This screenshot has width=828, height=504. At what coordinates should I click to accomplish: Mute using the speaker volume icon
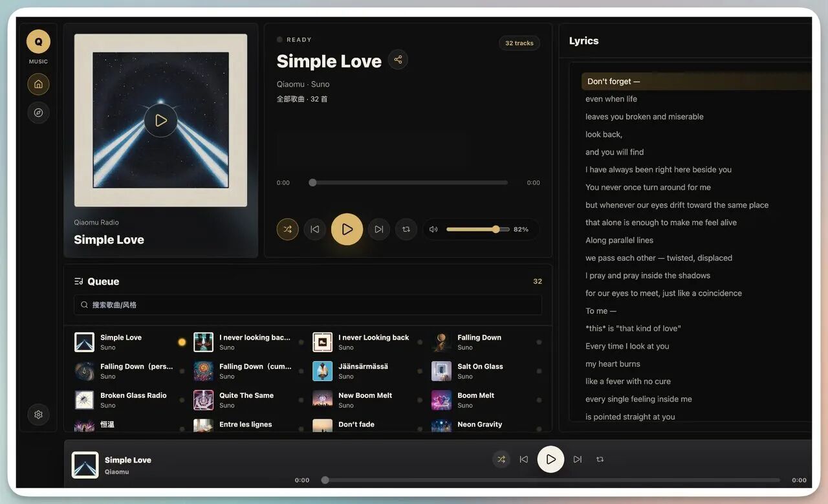[x=433, y=229]
